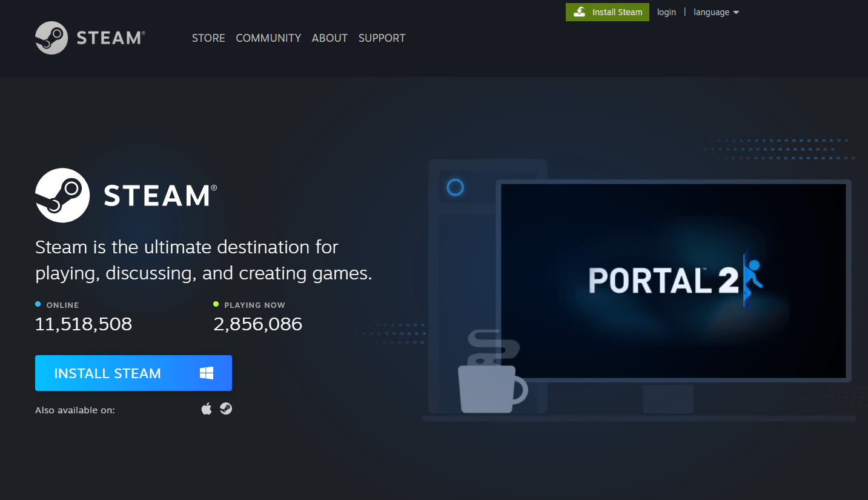Select the Apple macOS download icon
The height and width of the screenshot is (500, 868).
[207, 409]
